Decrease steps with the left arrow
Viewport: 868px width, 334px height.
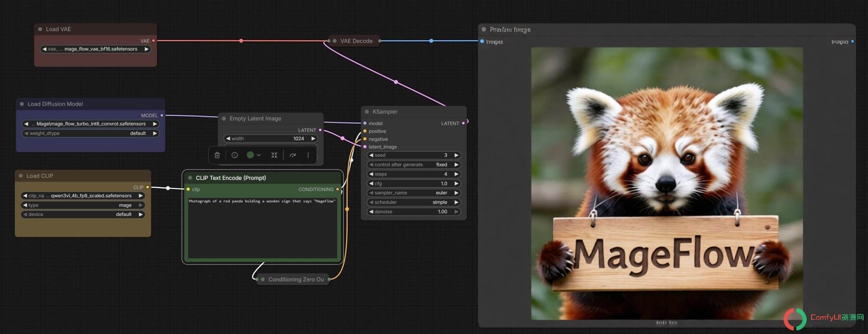(371, 174)
